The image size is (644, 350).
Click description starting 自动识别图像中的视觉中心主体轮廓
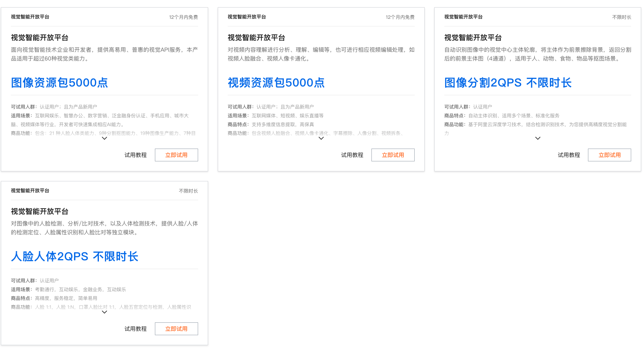538,54
